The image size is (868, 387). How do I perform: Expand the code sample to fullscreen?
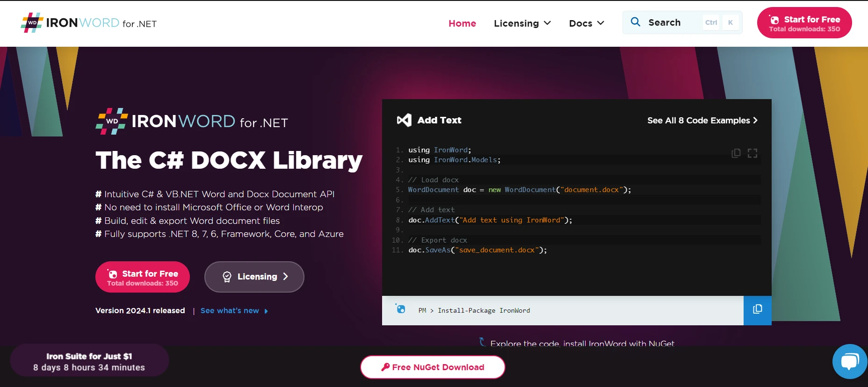(x=752, y=153)
